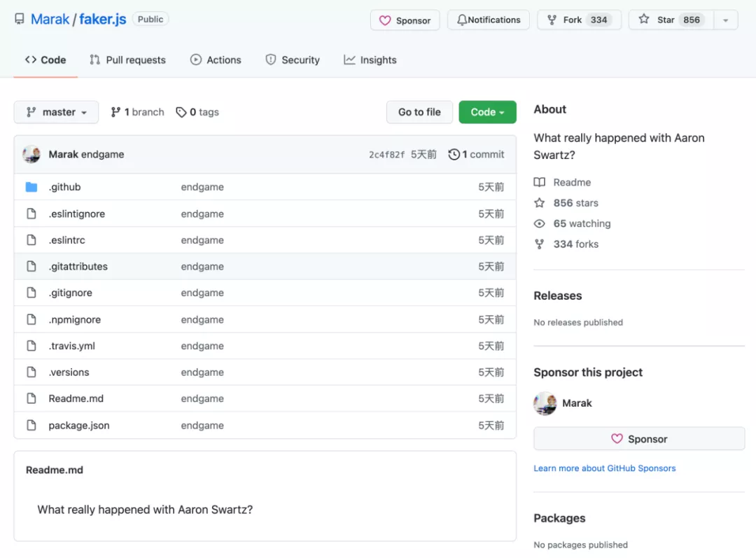Click the file icon beside .travis.yml

pos(31,346)
